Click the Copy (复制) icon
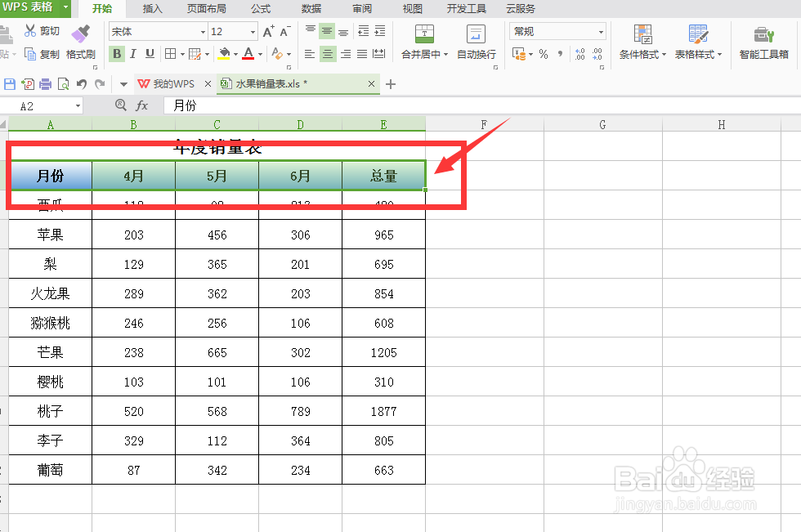The image size is (801, 532). pos(30,54)
